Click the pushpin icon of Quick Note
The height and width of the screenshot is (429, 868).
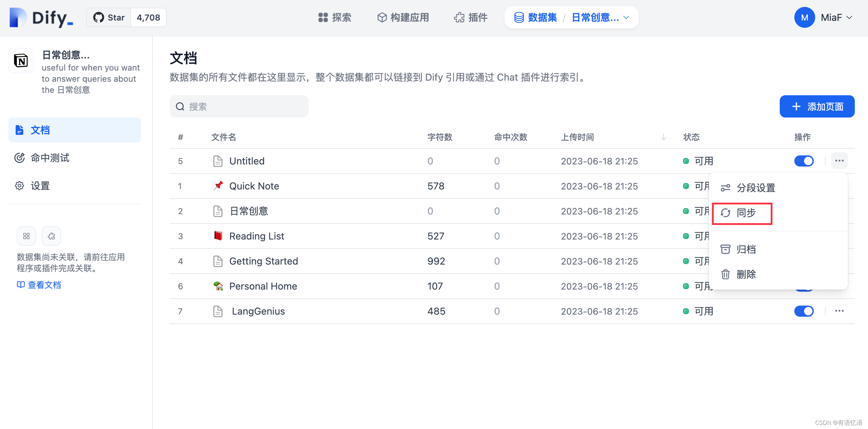218,185
